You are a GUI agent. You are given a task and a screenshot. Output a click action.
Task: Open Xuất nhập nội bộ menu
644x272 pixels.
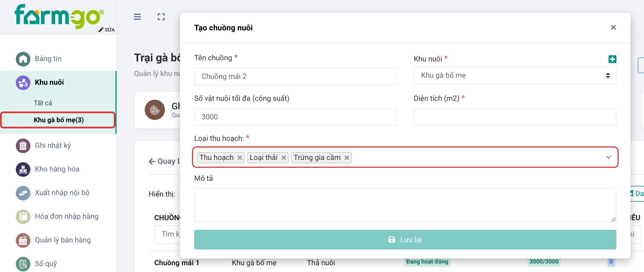tap(62, 193)
